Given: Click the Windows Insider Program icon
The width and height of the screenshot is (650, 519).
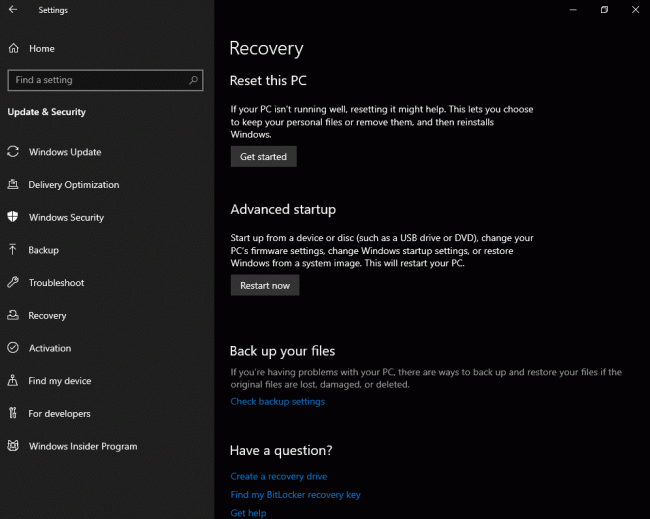Looking at the screenshot, I should click(13, 446).
